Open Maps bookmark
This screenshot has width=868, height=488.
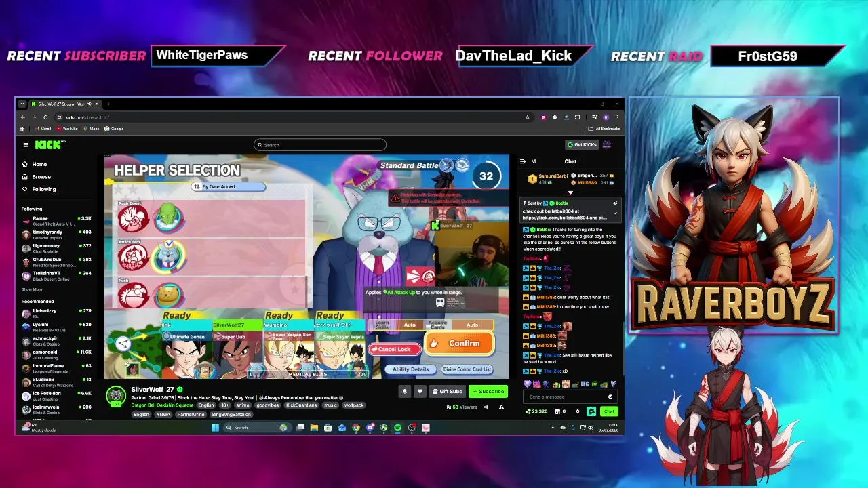point(92,129)
